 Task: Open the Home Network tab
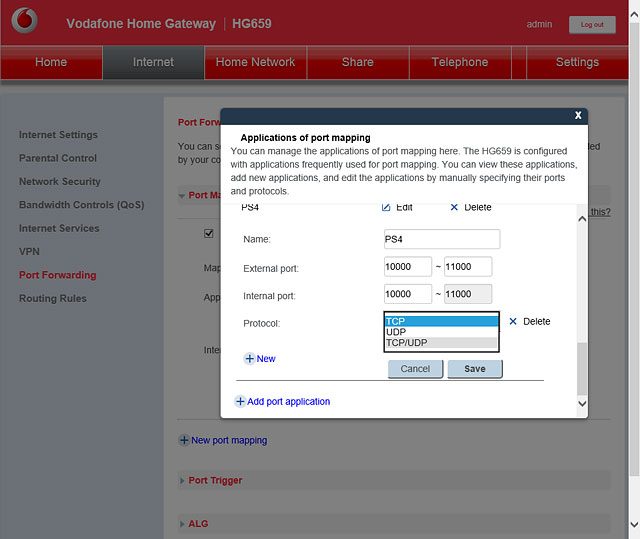[256, 62]
